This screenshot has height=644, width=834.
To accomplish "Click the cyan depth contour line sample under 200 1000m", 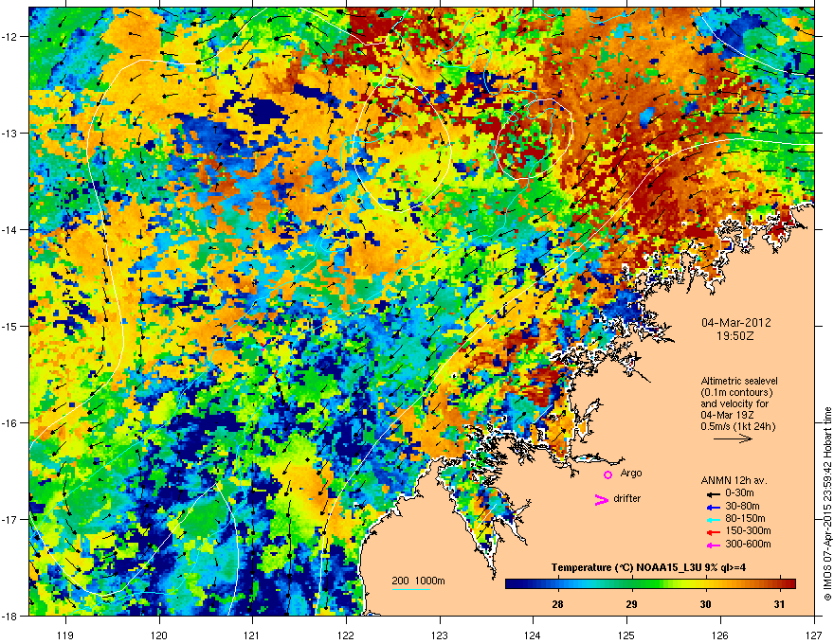I will pos(411,589).
